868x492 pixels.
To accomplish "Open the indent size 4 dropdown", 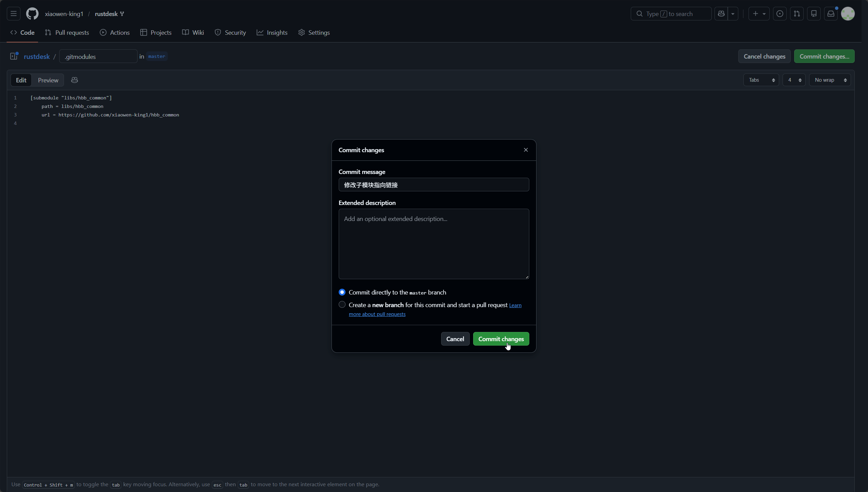I will tap(794, 80).
